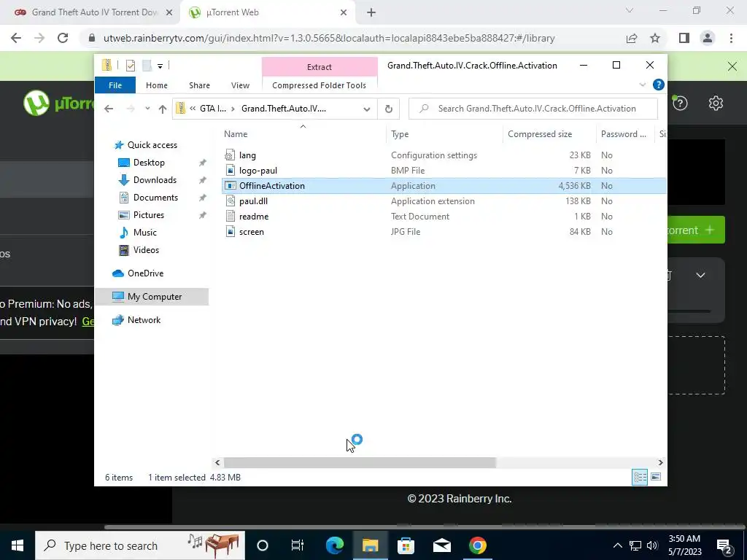Close the µTorrent Web tab

coord(344,13)
